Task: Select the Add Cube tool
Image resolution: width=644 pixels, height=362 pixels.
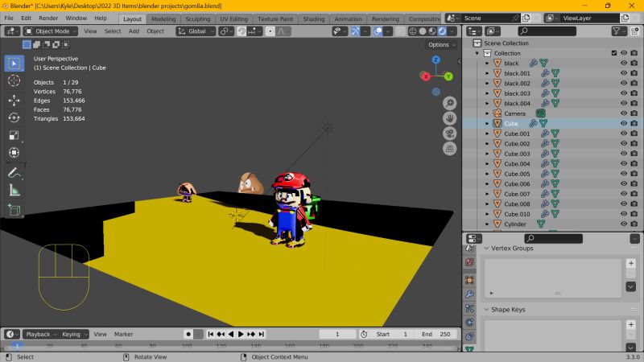Action: click(x=14, y=210)
